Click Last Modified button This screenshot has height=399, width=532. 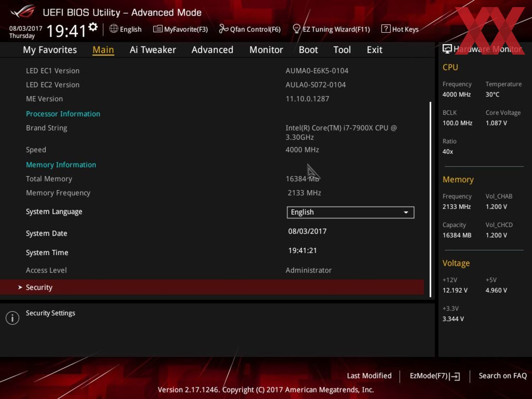point(369,376)
